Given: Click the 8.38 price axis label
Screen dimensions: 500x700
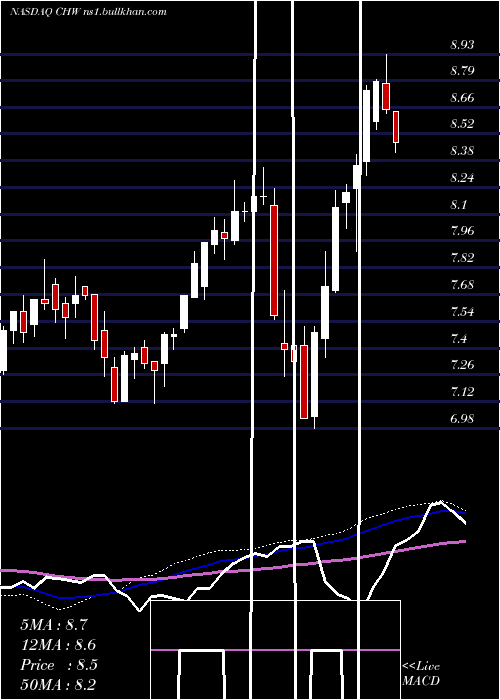Looking at the screenshot, I should [x=462, y=151].
